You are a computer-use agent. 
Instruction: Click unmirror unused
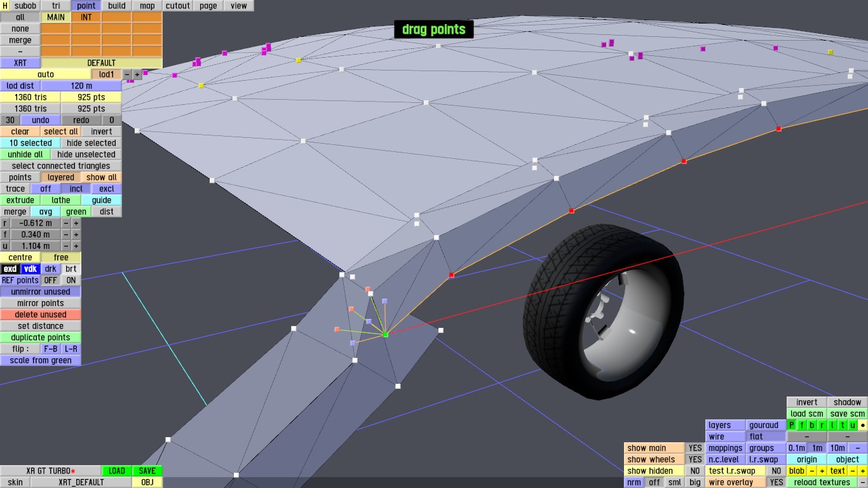(x=41, y=292)
